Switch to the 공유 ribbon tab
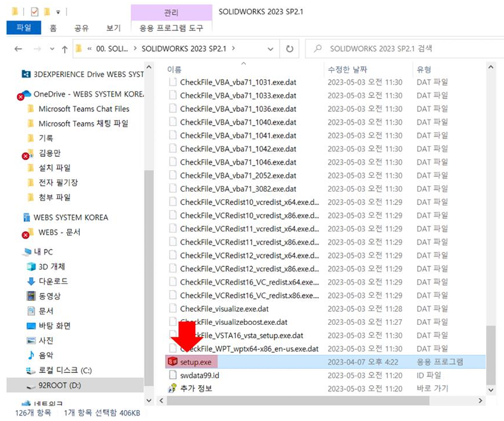Image resolution: width=504 pixels, height=421 pixels. 82,28
